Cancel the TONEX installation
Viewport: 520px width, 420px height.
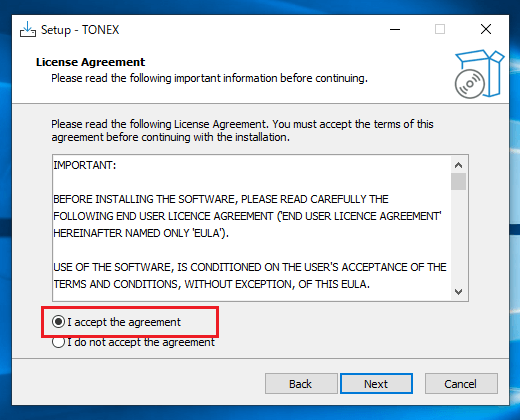coord(461,384)
